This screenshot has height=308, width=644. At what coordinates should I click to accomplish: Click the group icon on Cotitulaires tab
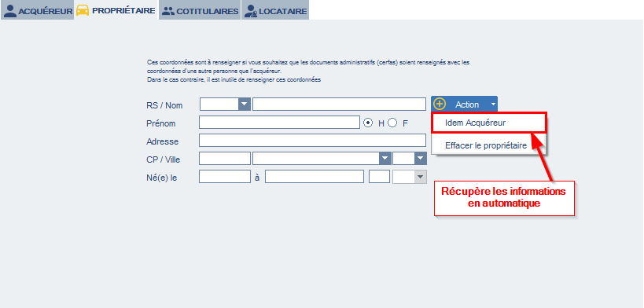168,12
